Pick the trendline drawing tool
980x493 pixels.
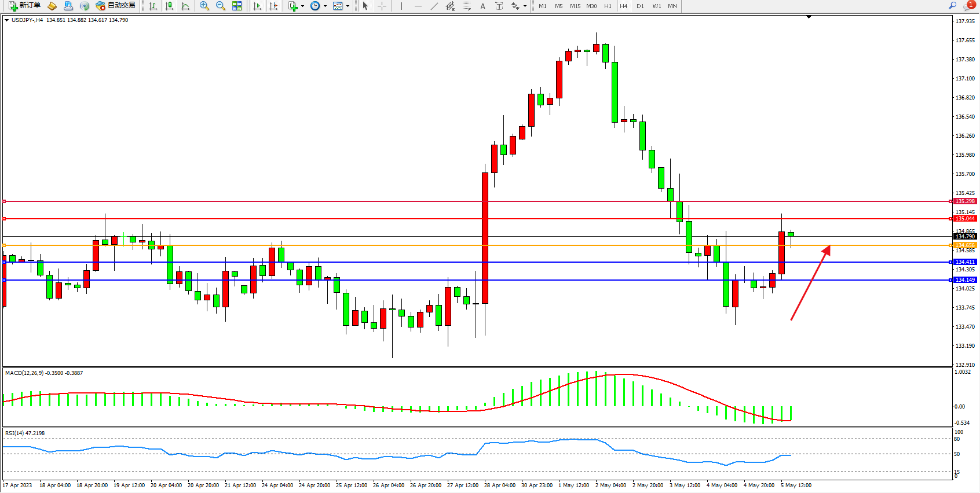(434, 6)
